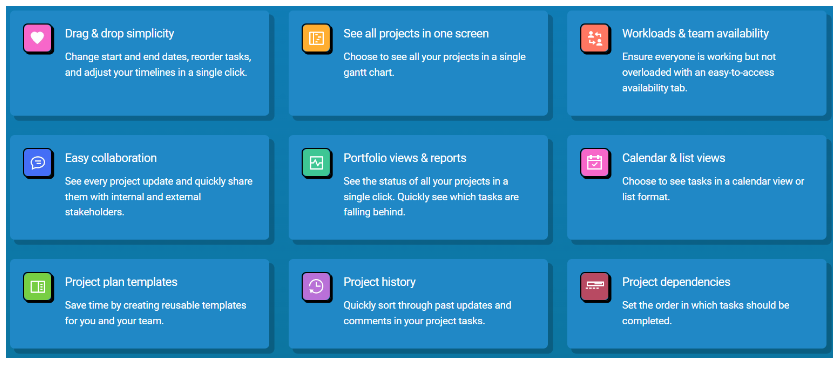Click the Easy collaboration heading
Viewport: 837px width, 366px height.
pos(111,158)
